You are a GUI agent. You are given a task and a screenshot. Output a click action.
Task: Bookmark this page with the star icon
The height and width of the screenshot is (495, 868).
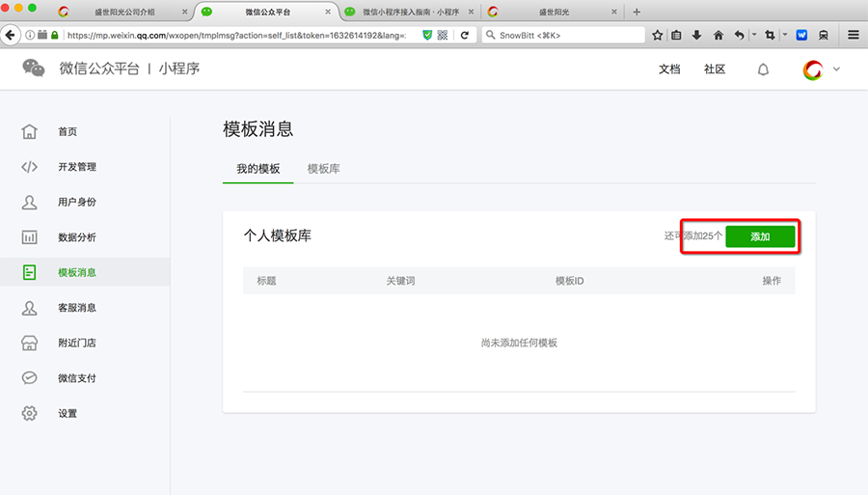657,35
